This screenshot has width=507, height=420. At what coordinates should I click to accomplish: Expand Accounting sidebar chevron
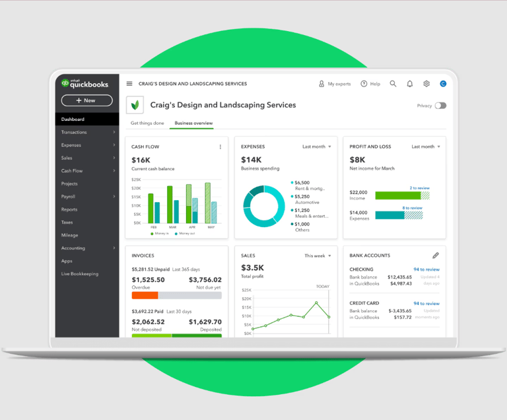[x=114, y=248]
